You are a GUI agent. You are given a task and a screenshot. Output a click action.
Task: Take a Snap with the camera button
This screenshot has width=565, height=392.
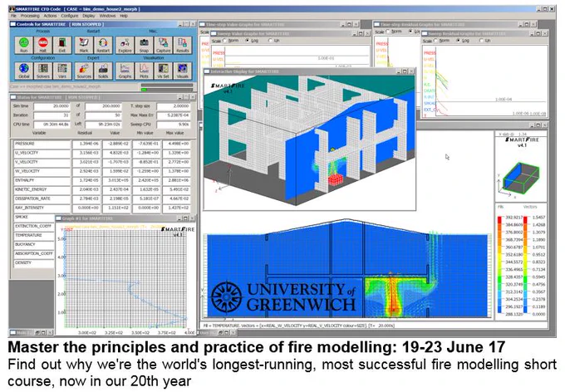coord(144,45)
